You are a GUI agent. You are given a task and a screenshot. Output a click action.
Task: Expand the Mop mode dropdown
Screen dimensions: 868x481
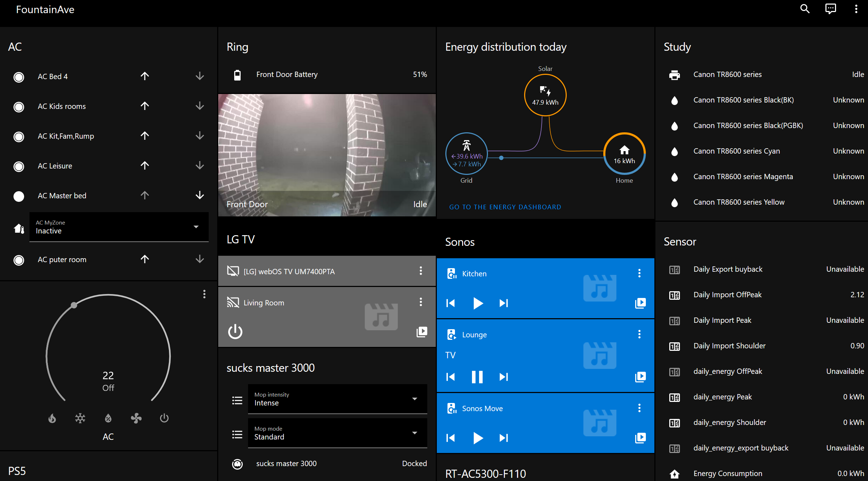pyautogui.click(x=337, y=433)
